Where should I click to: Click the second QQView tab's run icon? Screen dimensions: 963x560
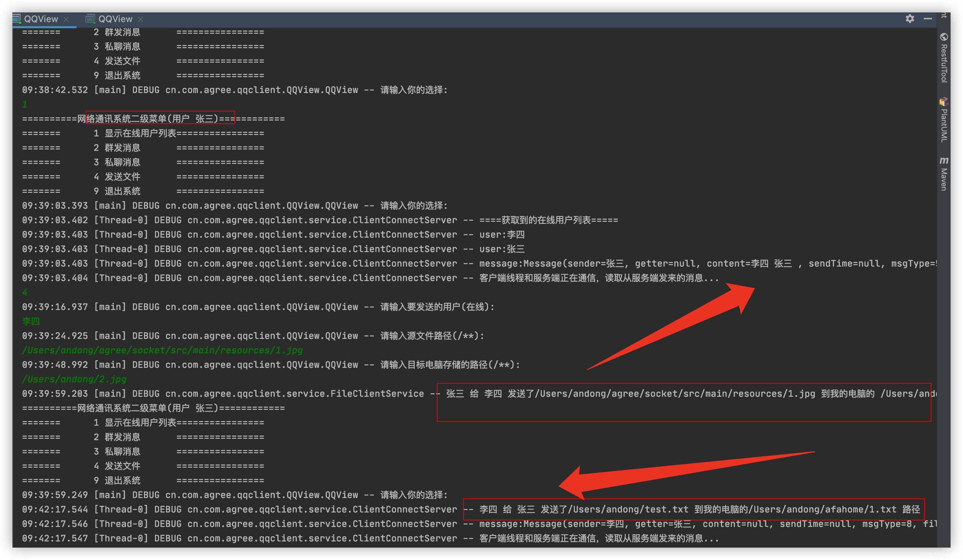coord(91,19)
